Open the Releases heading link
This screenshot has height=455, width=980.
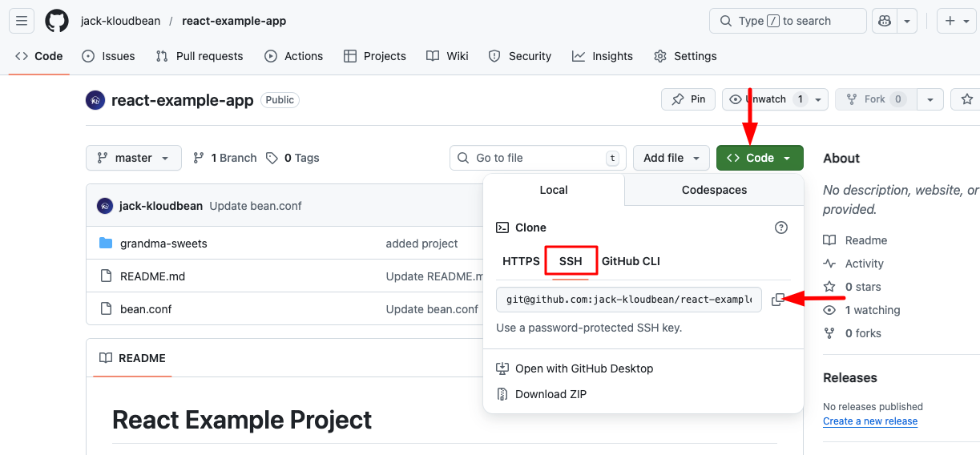pos(850,378)
